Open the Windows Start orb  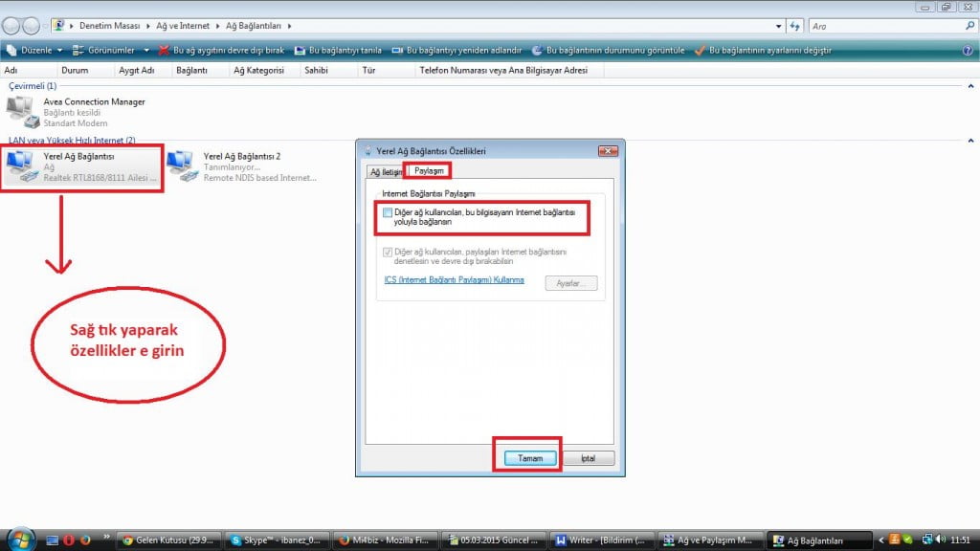point(21,540)
